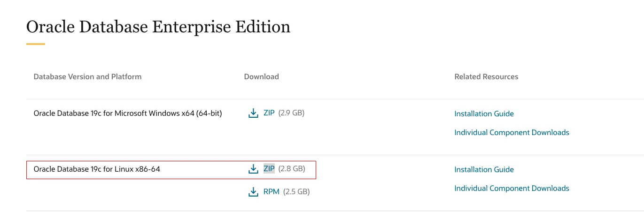Click the 2.9 GB file size label

[x=291, y=113]
